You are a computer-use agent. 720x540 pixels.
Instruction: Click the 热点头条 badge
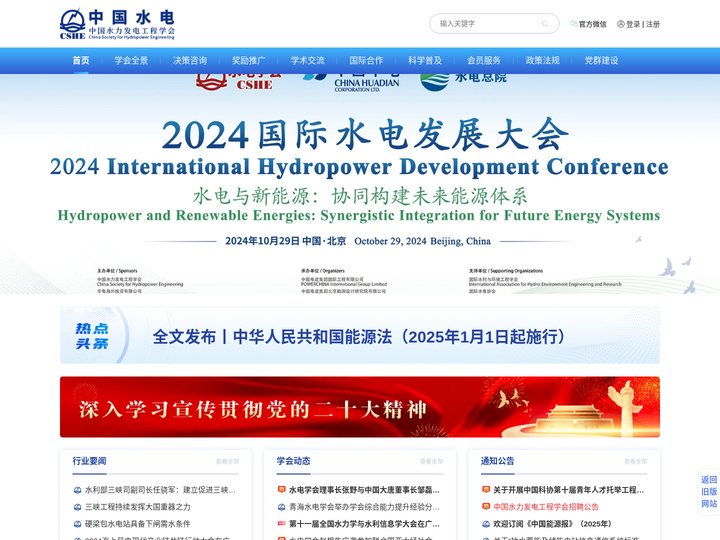tap(92, 336)
